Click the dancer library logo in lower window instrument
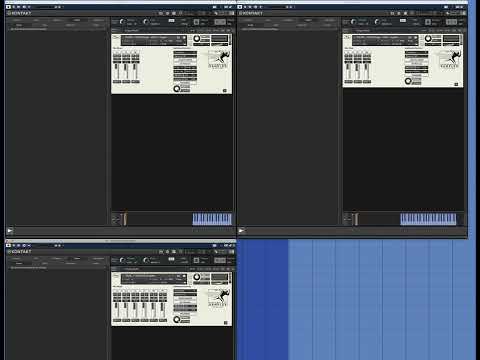The image size is (480, 360). (218, 298)
